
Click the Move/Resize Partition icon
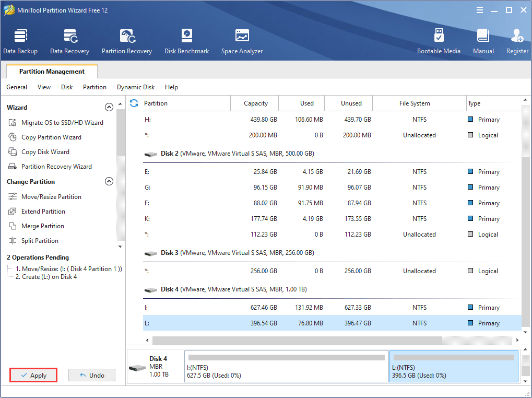pos(13,197)
